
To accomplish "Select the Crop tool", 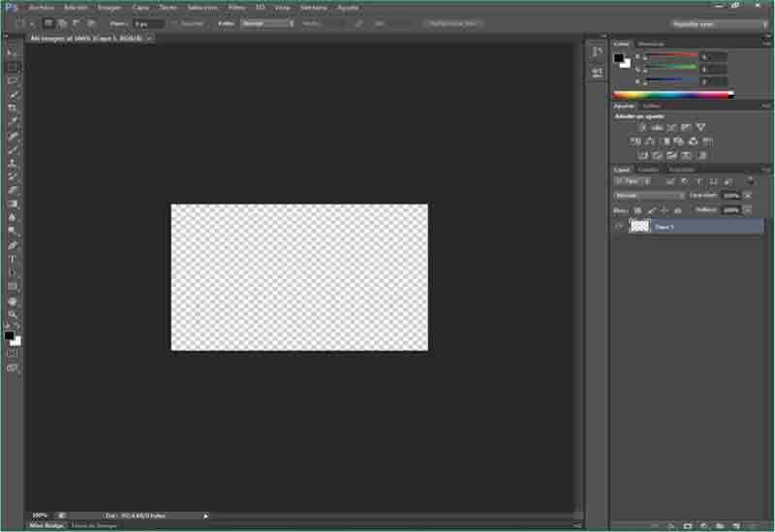I will [x=13, y=109].
